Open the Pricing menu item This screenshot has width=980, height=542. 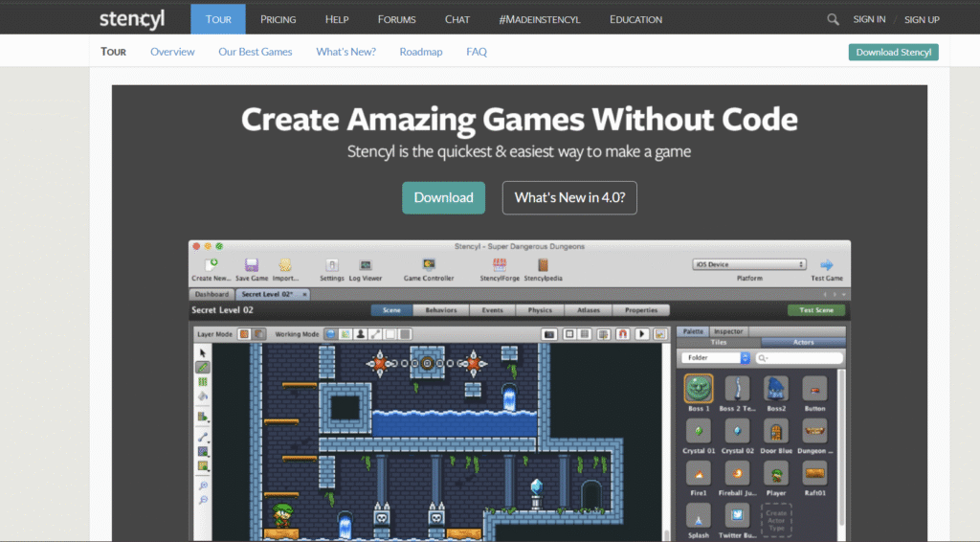click(x=278, y=19)
